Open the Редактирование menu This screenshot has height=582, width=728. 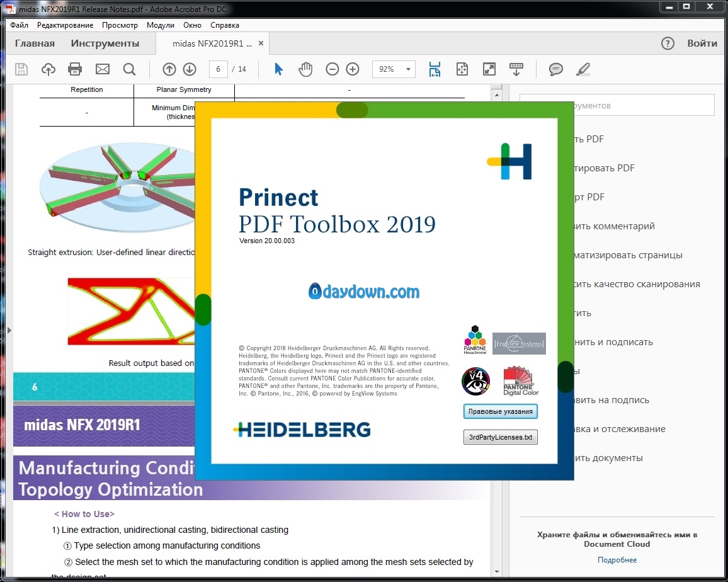65,25
